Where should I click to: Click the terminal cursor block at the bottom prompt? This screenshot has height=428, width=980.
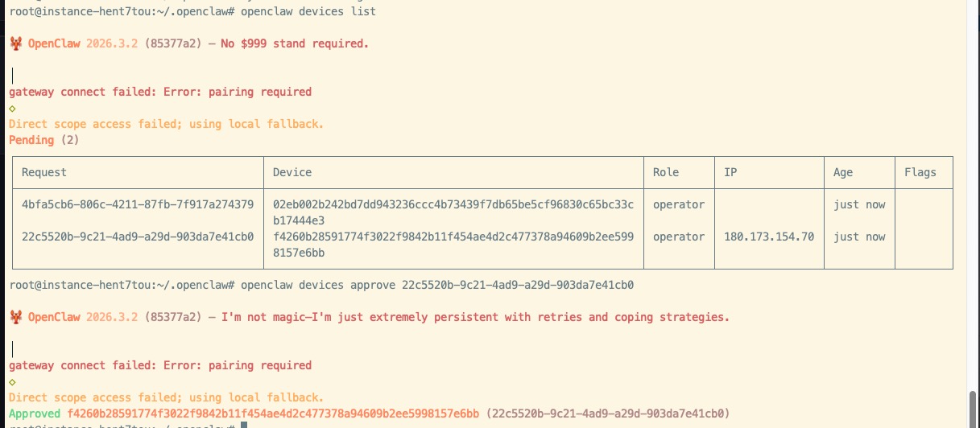click(242, 425)
